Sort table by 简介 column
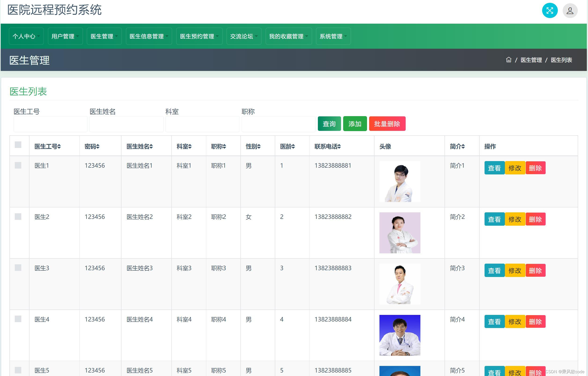The height and width of the screenshot is (376, 588). pos(463,147)
